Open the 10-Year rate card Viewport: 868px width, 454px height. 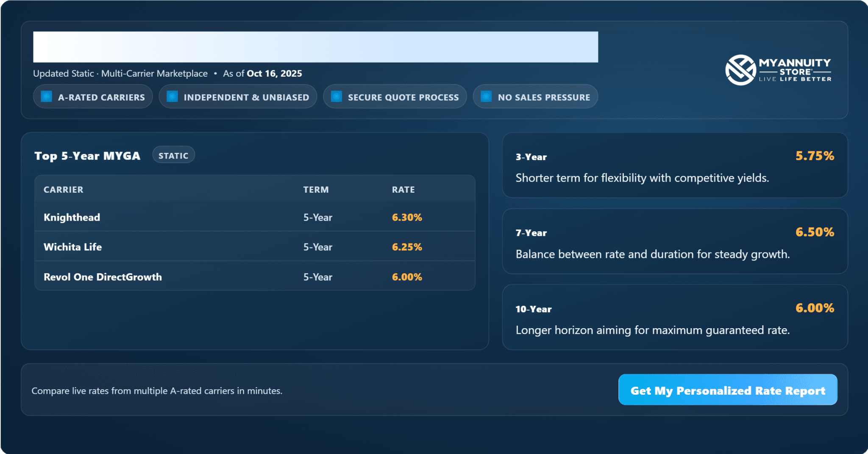tap(674, 318)
